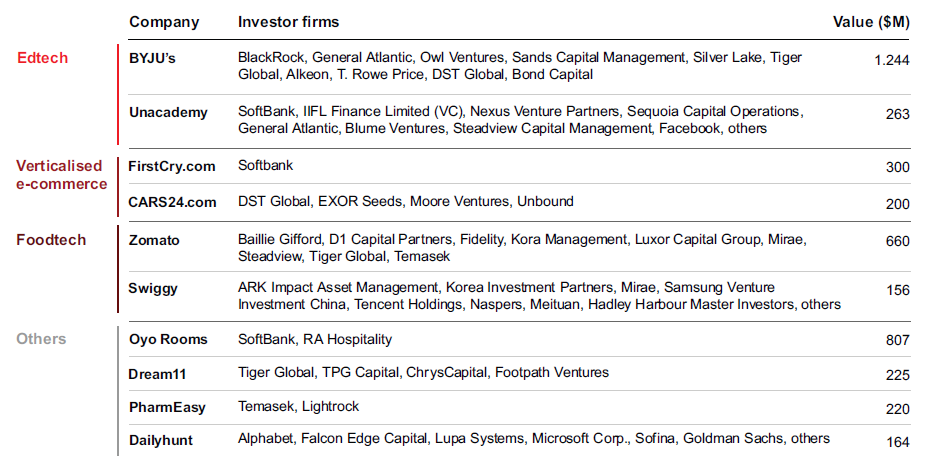Click BYJU's value 1.244
Viewport: 945px width, 472px height.
(x=891, y=60)
